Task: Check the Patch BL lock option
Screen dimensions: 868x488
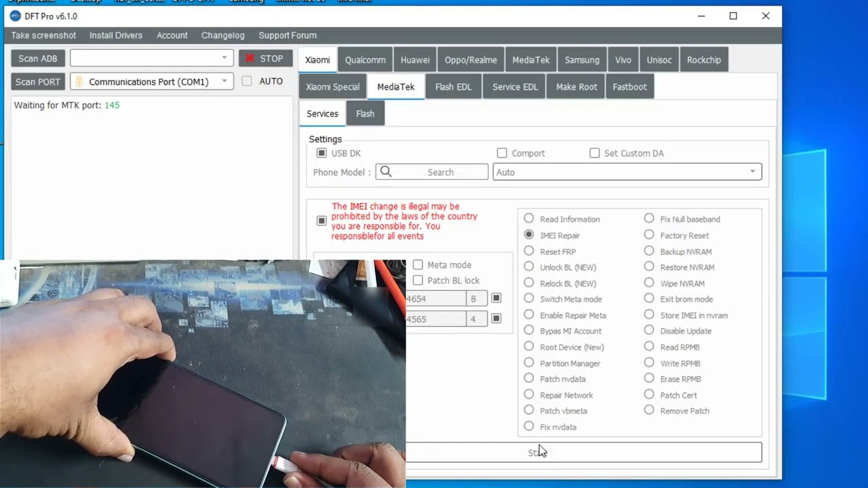Action: [x=418, y=280]
